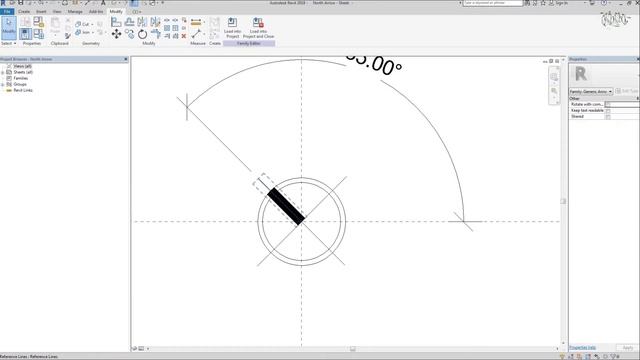Open the Join geometry dropdown arrow
The height and width of the screenshot is (360, 640).
click(93, 33)
